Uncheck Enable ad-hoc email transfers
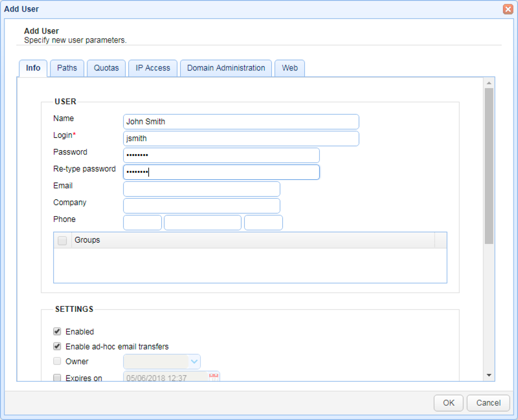The image size is (518, 420). [x=57, y=346]
